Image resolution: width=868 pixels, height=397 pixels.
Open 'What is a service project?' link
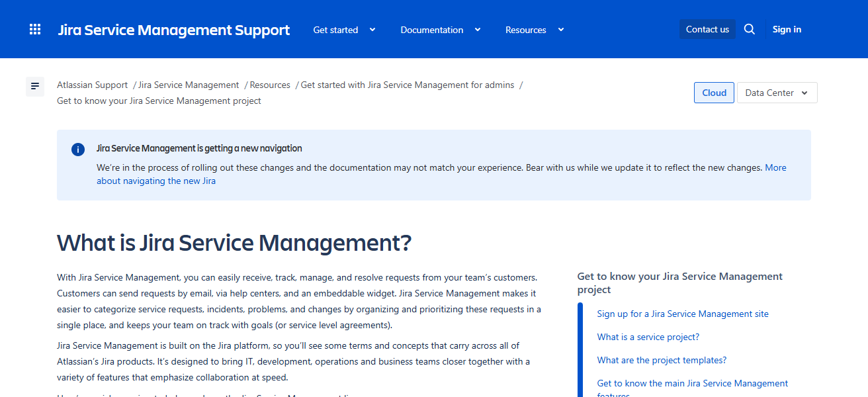click(x=648, y=337)
